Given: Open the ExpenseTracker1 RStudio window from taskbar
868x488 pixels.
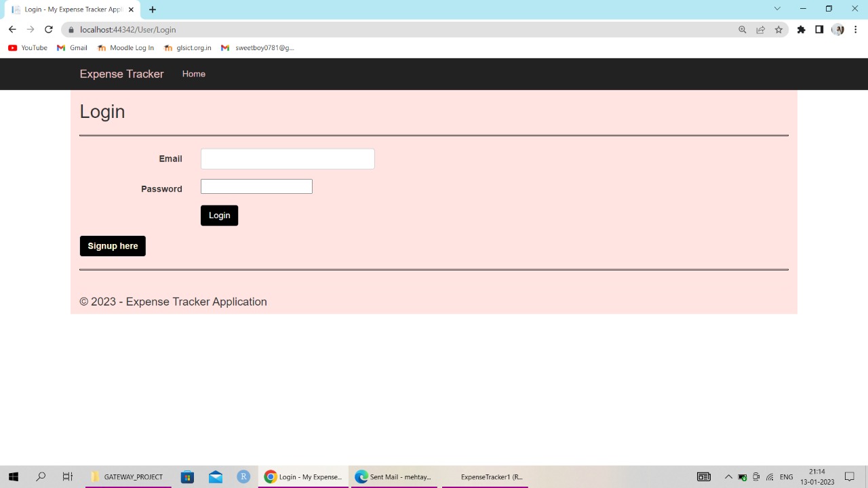Looking at the screenshot, I should (491, 476).
